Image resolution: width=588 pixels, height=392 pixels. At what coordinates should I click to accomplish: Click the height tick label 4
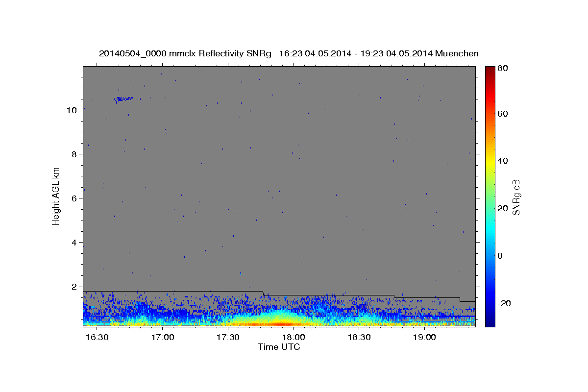click(74, 243)
